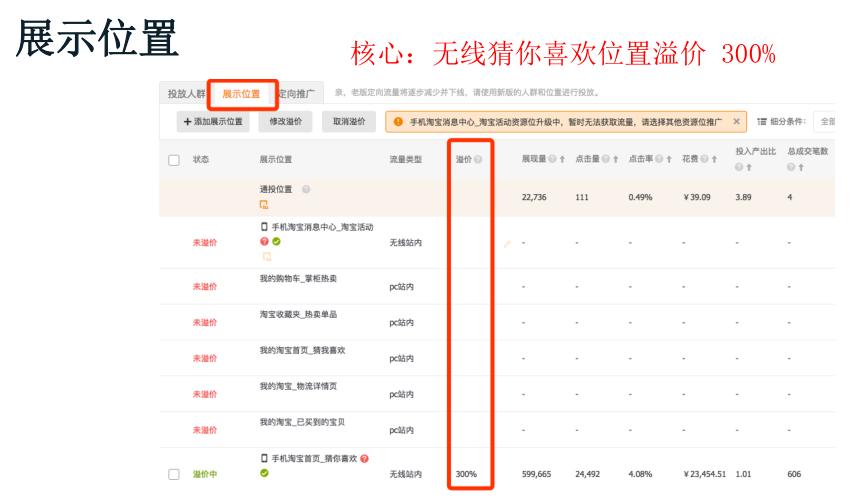Dismiss the orange upgrade notice banner
This screenshot has height=498, width=852.
coord(736,122)
